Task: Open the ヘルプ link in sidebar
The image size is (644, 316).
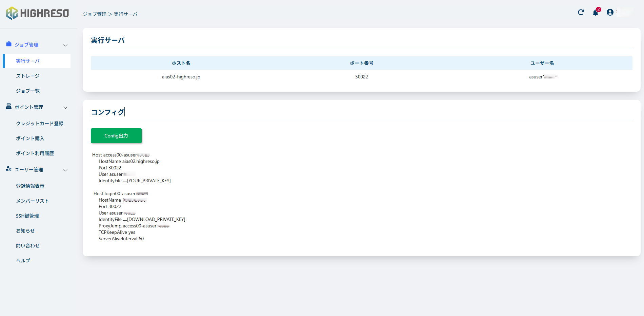Action: pyautogui.click(x=23, y=261)
